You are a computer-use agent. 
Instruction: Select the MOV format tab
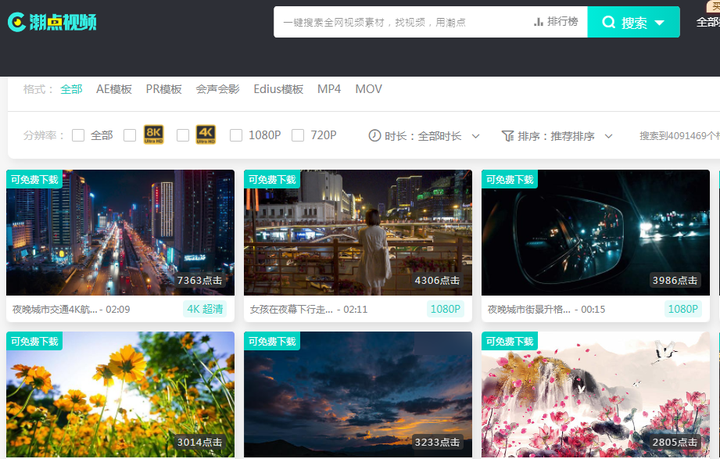click(x=368, y=89)
